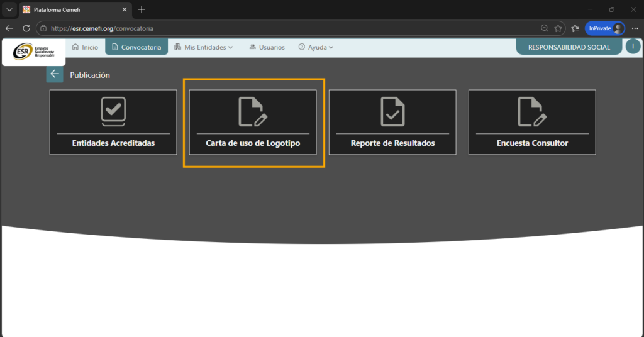This screenshot has height=337, width=644.
Task: Expand the Ayuda dropdown menu
Action: [x=316, y=47]
